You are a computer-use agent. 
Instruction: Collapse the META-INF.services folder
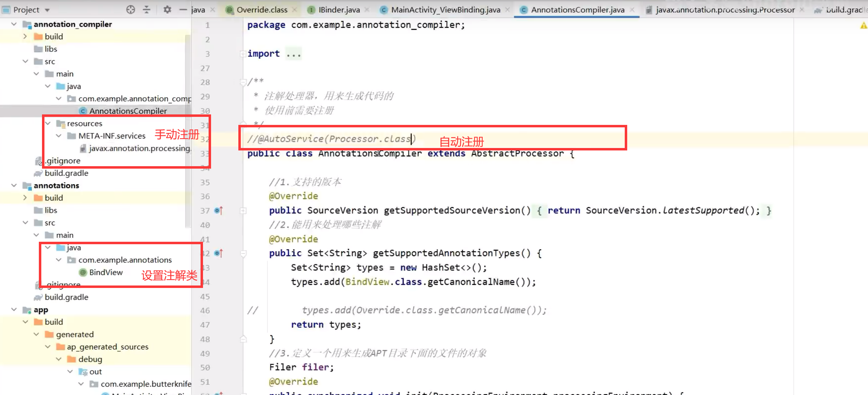[x=59, y=136]
